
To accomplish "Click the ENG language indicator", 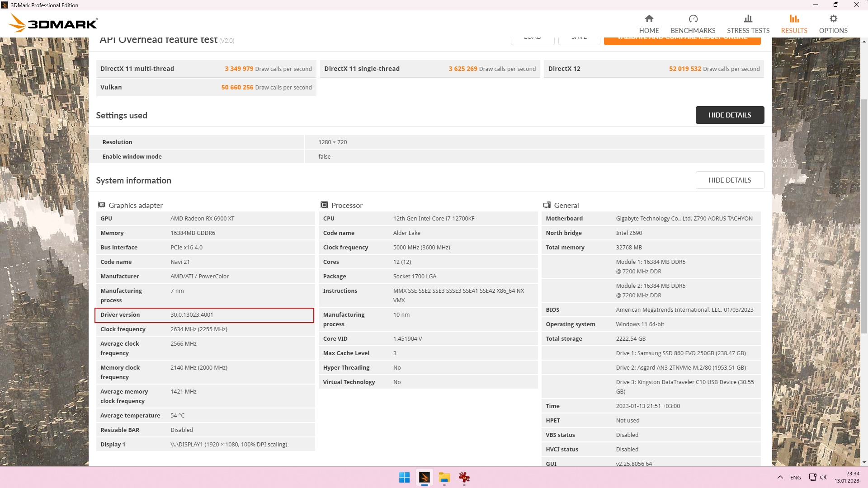I will tap(795, 478).
